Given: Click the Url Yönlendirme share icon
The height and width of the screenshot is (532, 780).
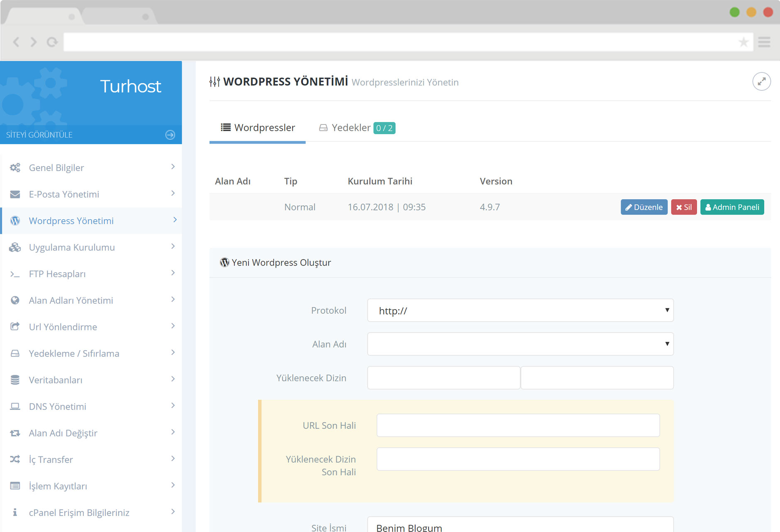Looking at the screenshot, I should coord(15,327).
